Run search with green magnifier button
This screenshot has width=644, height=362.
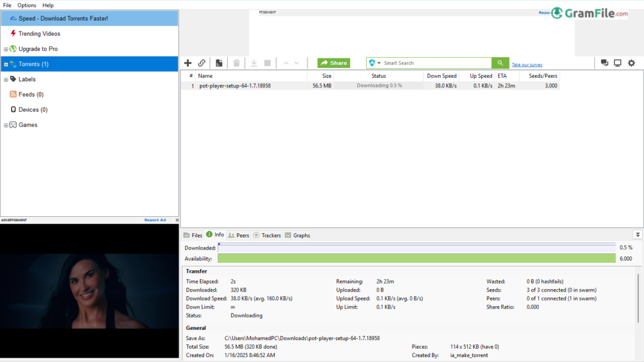click(x=500, y=63)
